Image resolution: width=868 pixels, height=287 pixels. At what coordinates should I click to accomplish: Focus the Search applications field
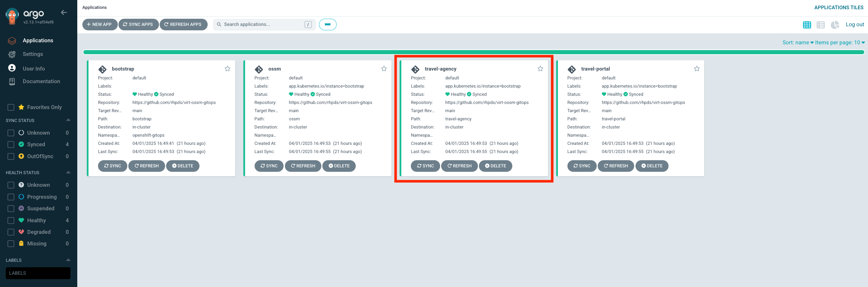coord(264,25)
